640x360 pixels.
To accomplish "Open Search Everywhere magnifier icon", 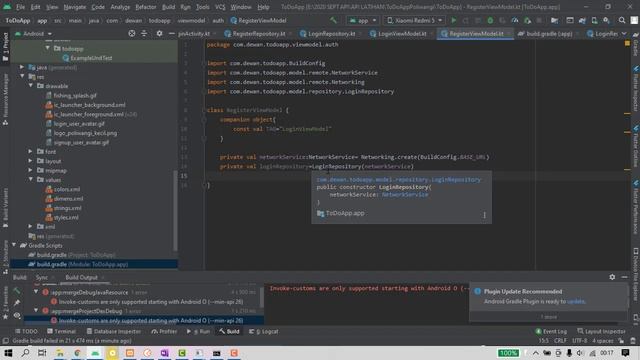I will click(x=622, y=20).
